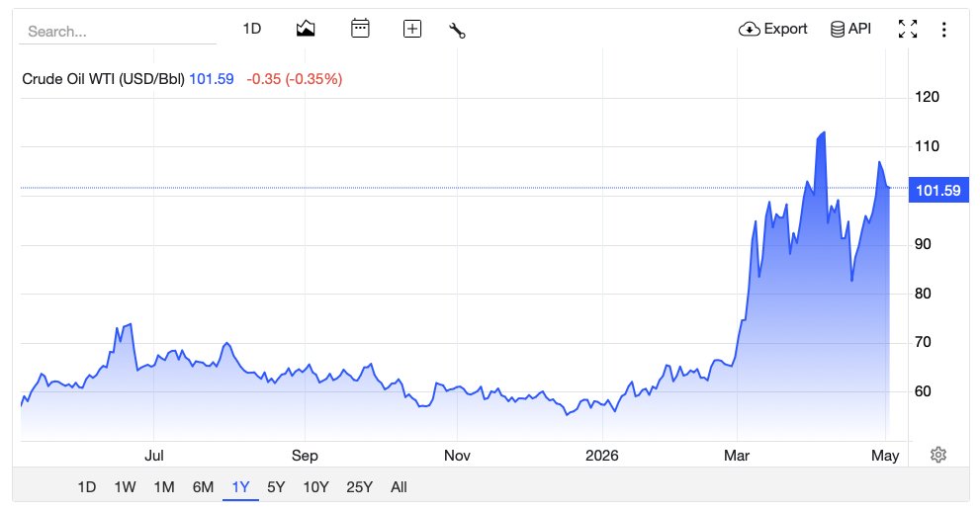Click the 120 y-axis label
980x511 pixels.
click(x=927, y=97)
